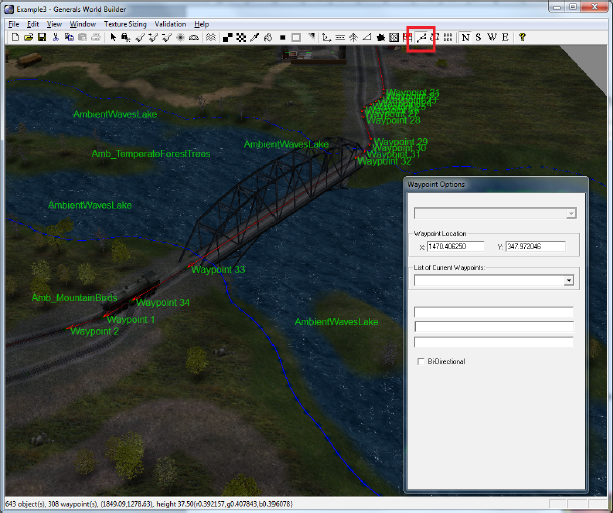Select the checkerboard large tile tool

241,37
